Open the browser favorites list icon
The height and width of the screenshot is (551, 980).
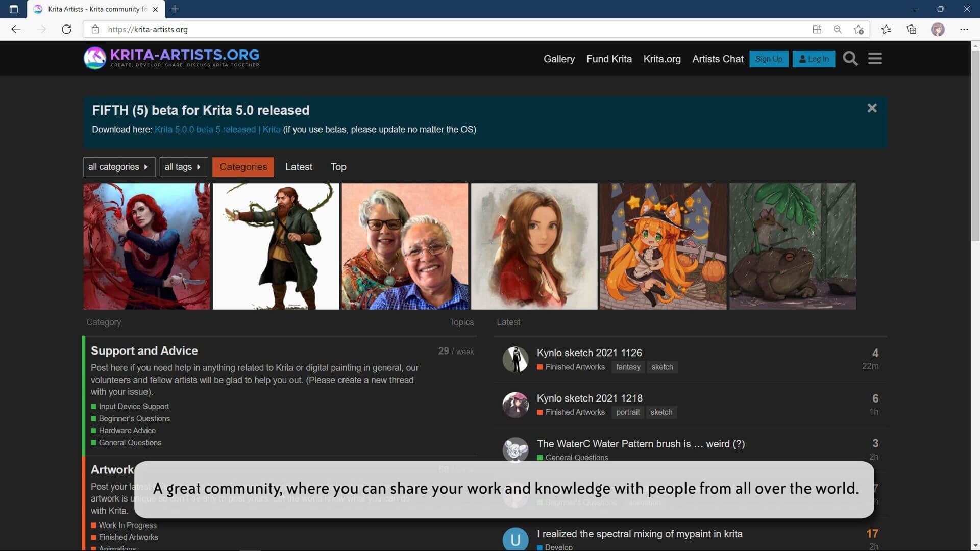point(886,29)
